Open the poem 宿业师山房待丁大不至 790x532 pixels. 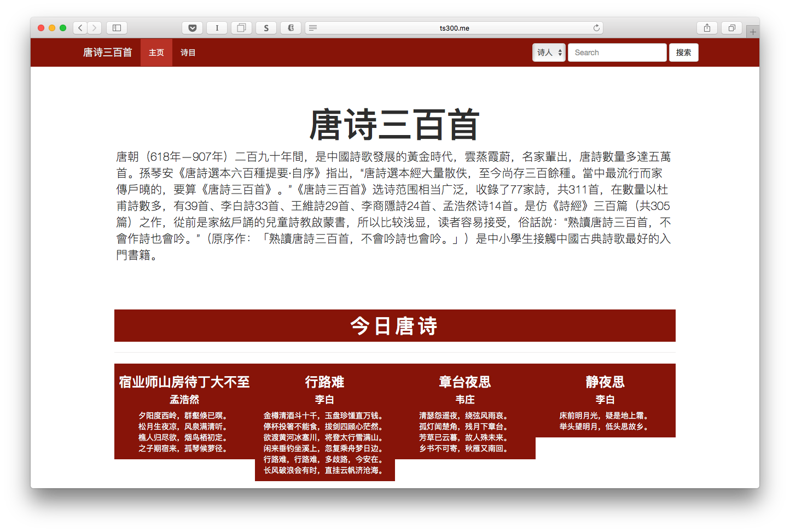point(184,382)
